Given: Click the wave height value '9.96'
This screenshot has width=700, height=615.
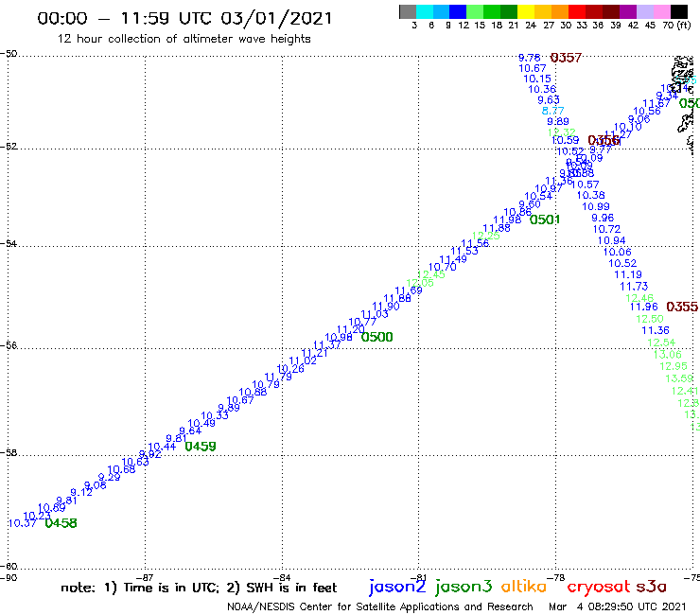Looking at the screenshot, I should (603, 218).
